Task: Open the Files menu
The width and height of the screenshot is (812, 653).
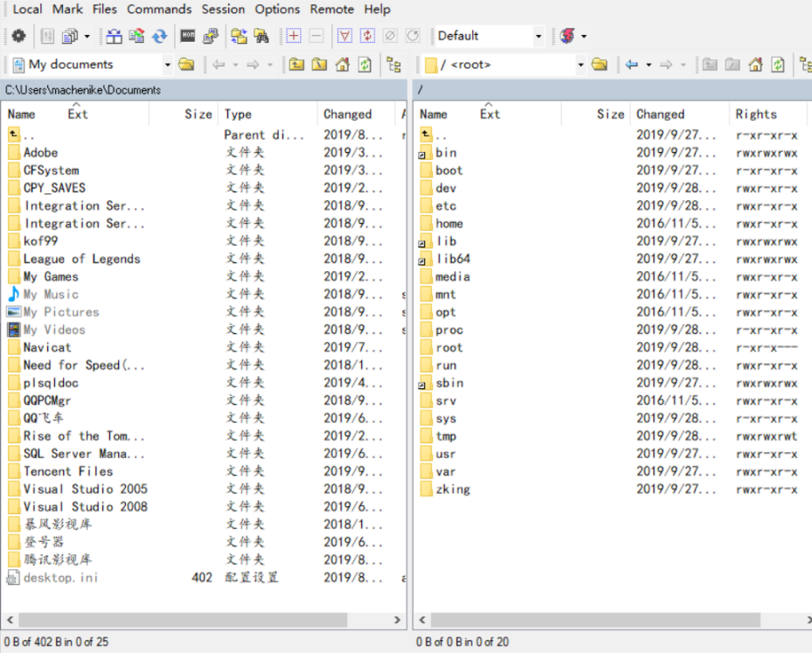Action: click(105, 10)
